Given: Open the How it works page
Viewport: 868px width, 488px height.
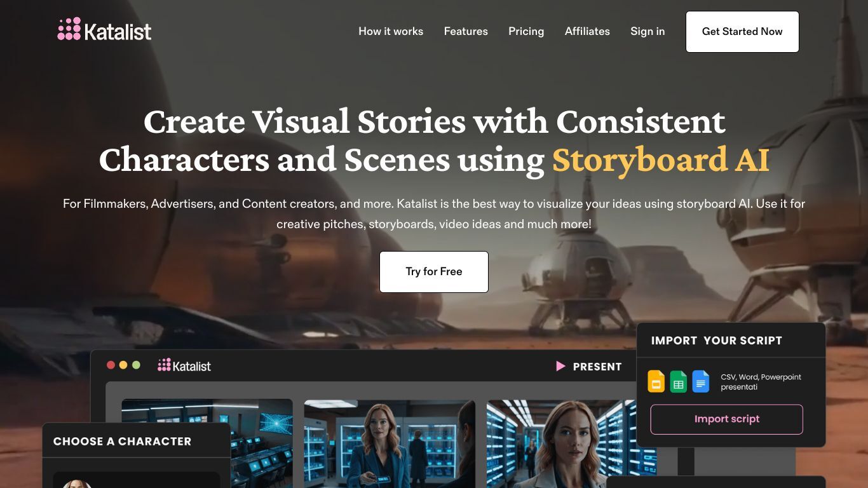Looking at the screenshot, I should coord(391,31).
